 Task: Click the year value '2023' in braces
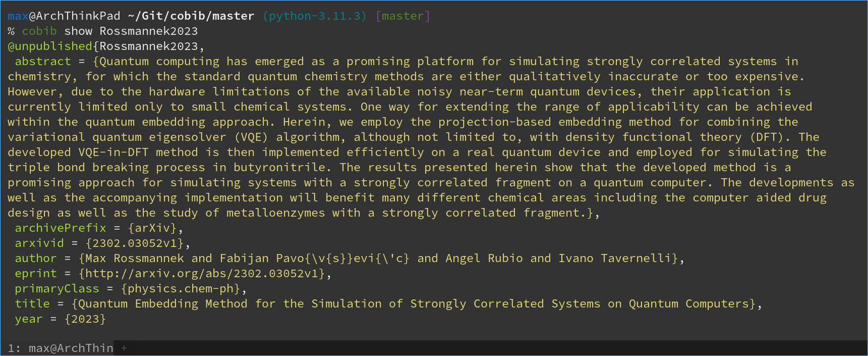pos(85,319)
